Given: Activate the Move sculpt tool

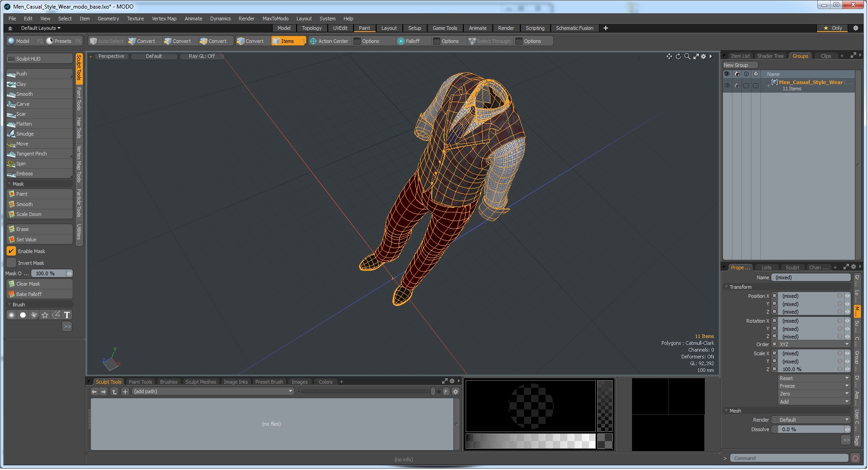Looking at the screenshot, I should (39, 144).
